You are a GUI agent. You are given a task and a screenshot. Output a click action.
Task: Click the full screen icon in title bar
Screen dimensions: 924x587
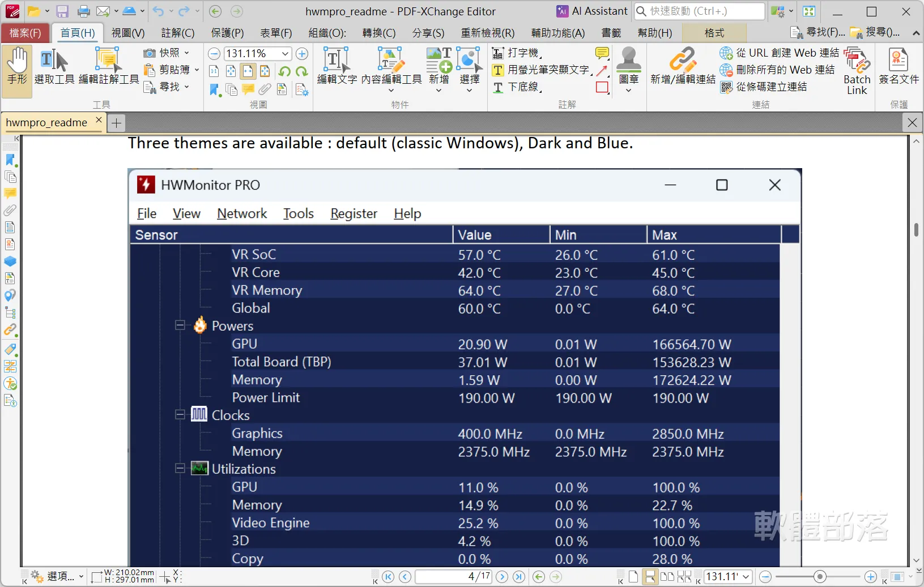[x=809, y=11]
